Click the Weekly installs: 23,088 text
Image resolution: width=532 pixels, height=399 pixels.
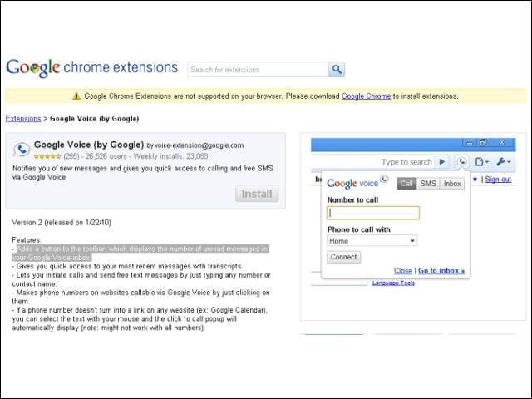(170, 156)
